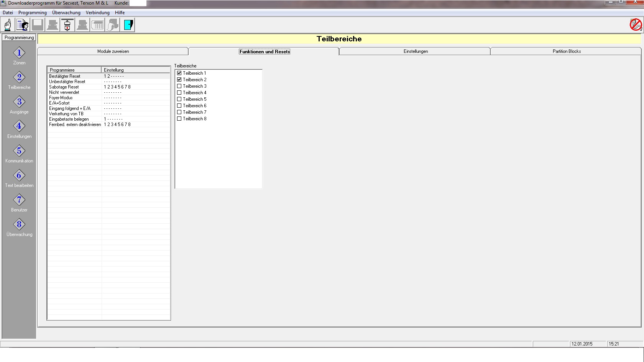Switch to Partition Blocks tab
The width and height of the screenshot is (644, 362).
(x=566, y=51)
